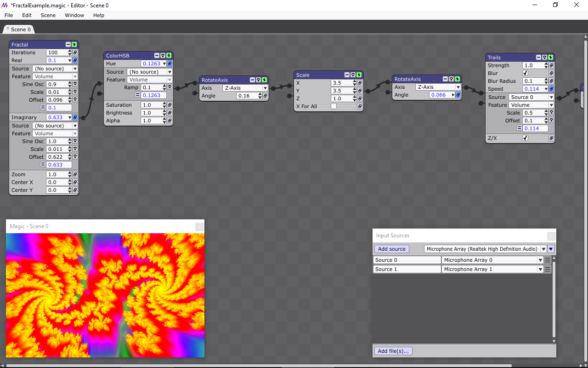
Task: Open the Help menu
Action: point(99,15)
